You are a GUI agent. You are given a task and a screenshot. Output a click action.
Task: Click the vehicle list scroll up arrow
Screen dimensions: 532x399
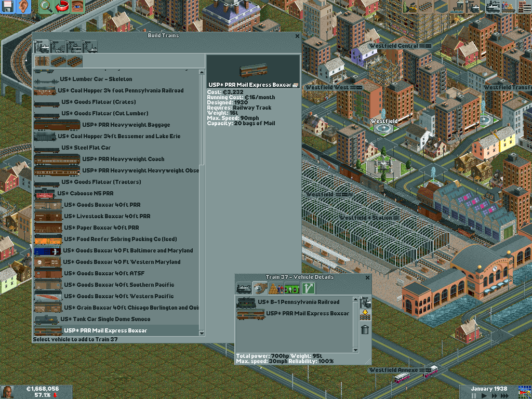(202, 72)
